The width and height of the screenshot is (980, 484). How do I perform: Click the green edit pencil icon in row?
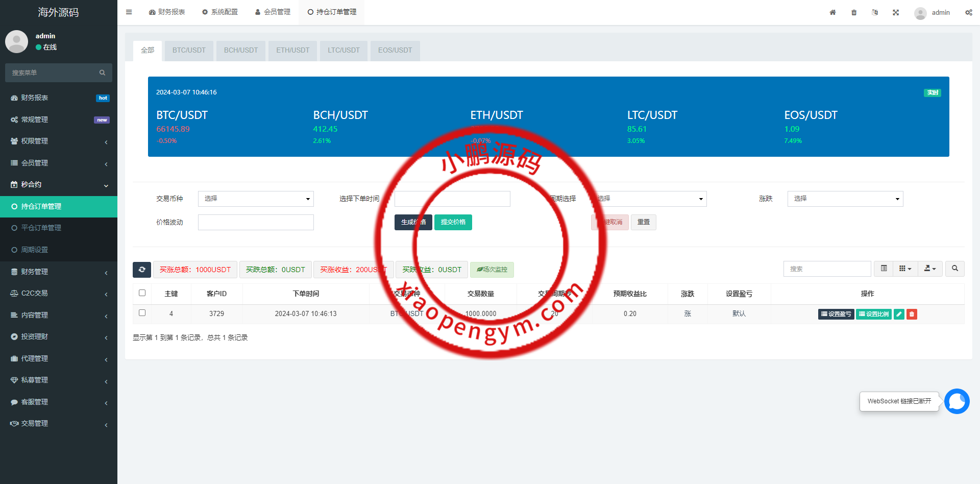coord(899,314)
